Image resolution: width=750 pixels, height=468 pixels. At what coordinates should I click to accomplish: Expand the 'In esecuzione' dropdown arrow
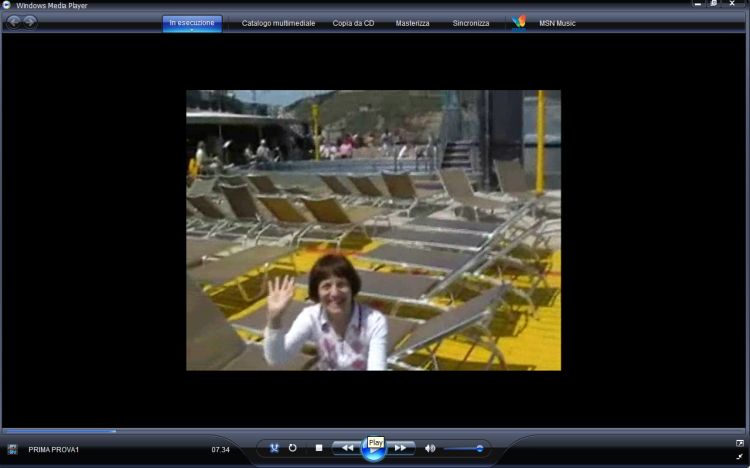[192, 30]
